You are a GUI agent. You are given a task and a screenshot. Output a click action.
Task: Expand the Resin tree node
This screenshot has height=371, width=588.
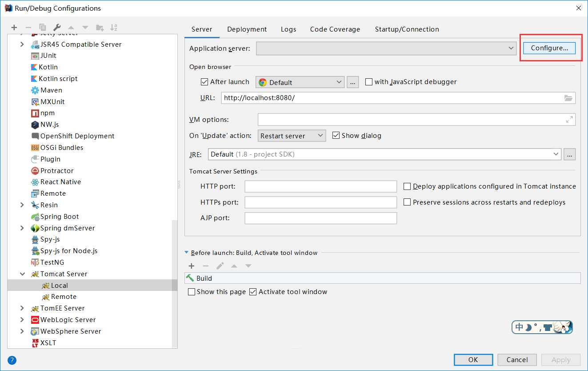pos(22,205)
